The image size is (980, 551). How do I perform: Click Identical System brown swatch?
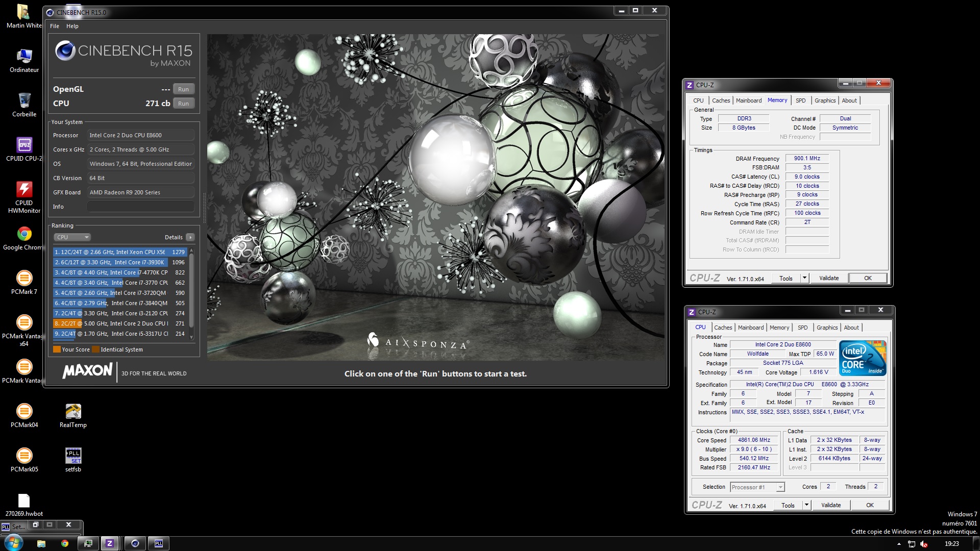click(95, 349)
